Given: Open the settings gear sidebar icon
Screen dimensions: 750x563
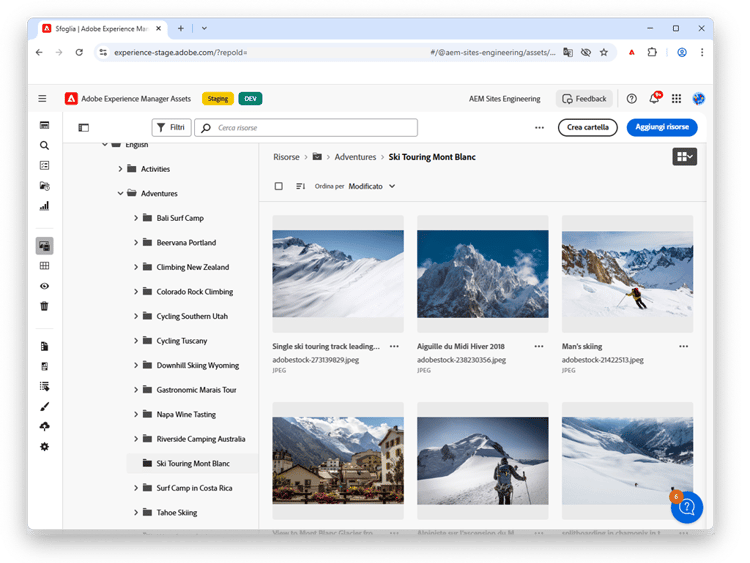Looking at the screenshot, I should [44, 447].
